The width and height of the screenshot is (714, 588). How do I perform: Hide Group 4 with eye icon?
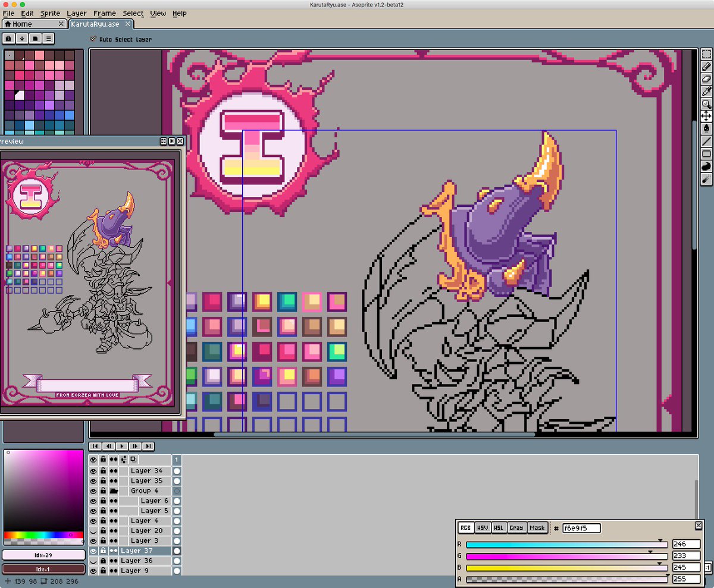coord(93,491)
